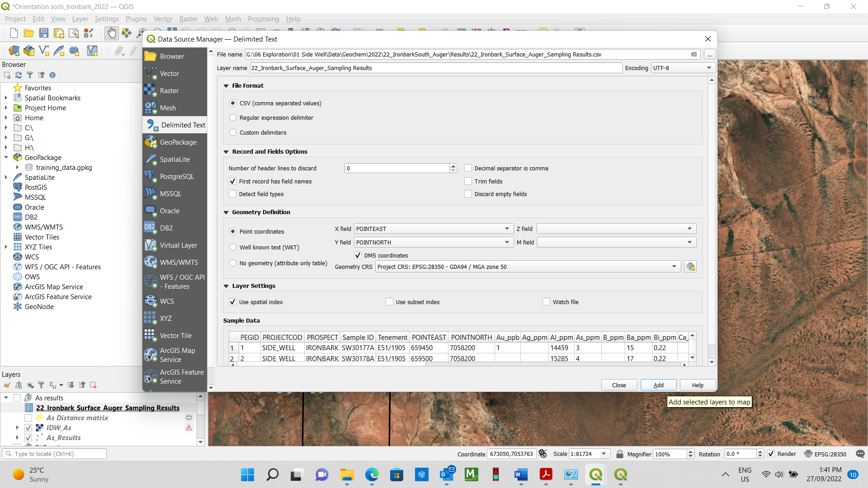
Task: Clear the file name field with the X icon
Action: (694, 54)
